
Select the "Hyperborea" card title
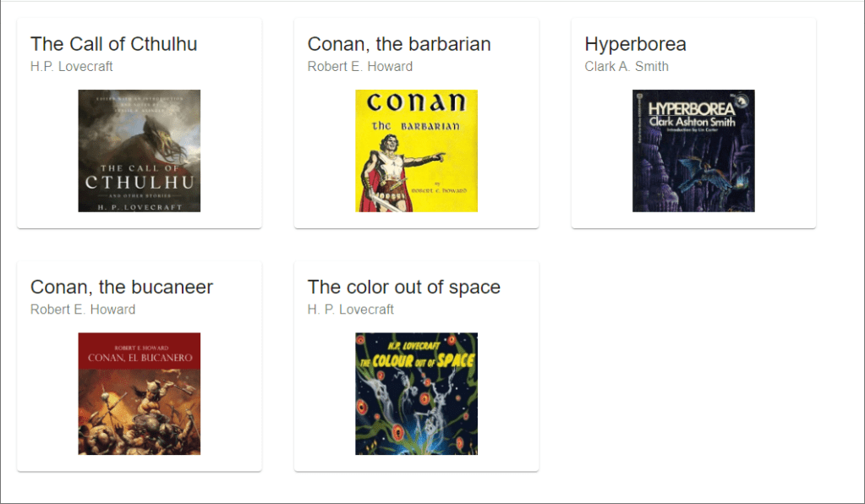tap(635, 44)
